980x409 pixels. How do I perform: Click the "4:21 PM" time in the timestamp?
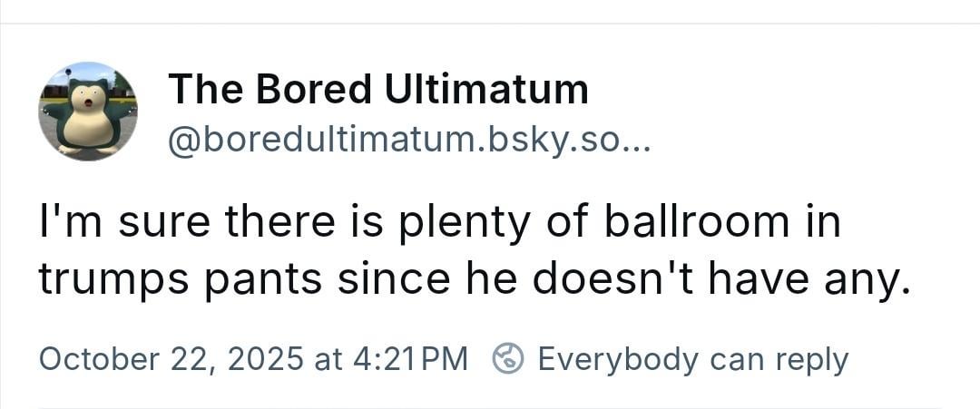[407, 359]
